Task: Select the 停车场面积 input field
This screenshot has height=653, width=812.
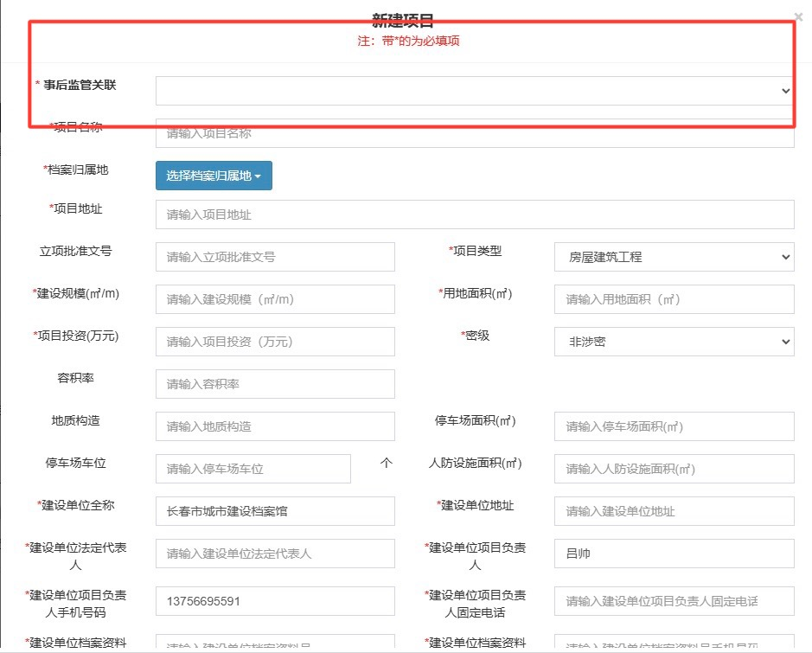Action: coord(674,426)
